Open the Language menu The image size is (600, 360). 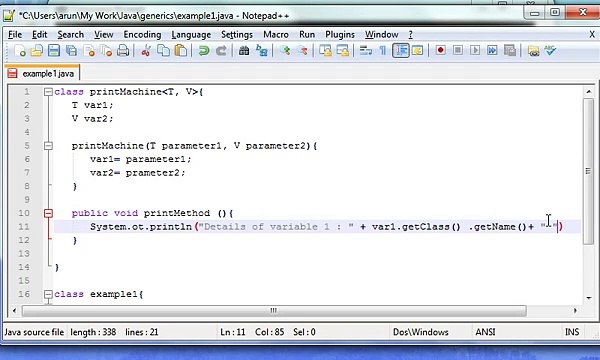point(191,34)
